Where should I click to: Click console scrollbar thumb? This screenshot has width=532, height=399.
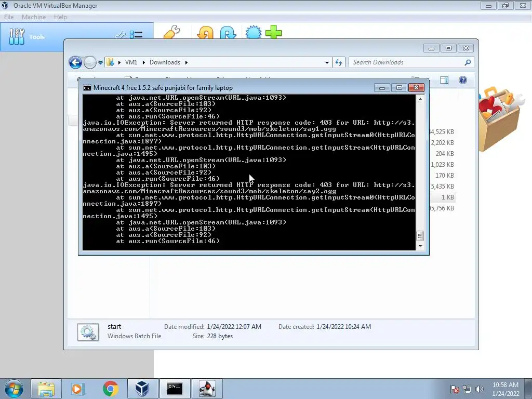(420, 235)
